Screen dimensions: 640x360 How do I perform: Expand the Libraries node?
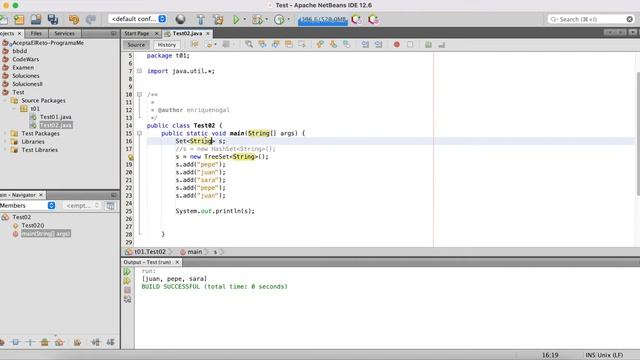pos(5,142)
